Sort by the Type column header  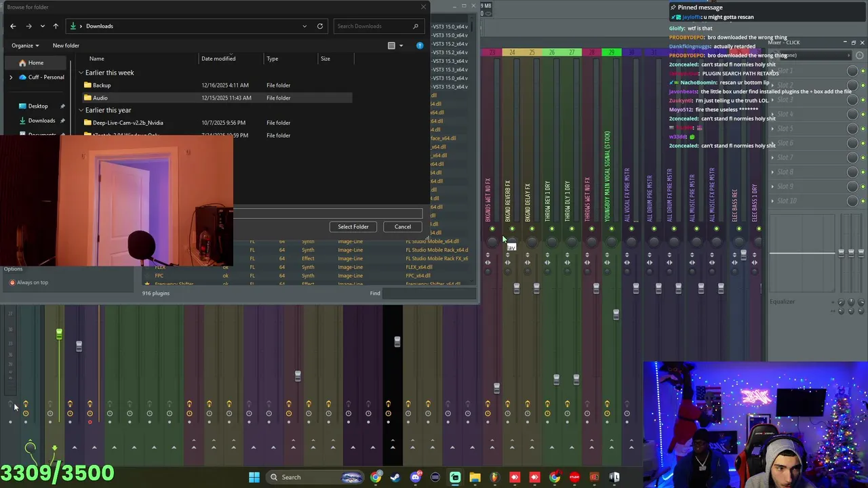coord(272,59)
